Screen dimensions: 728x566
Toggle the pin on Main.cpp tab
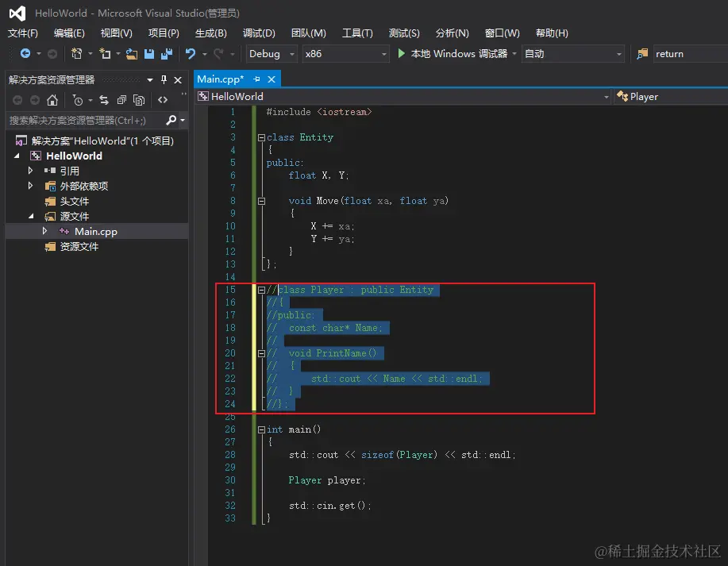[x=256, y=79]
